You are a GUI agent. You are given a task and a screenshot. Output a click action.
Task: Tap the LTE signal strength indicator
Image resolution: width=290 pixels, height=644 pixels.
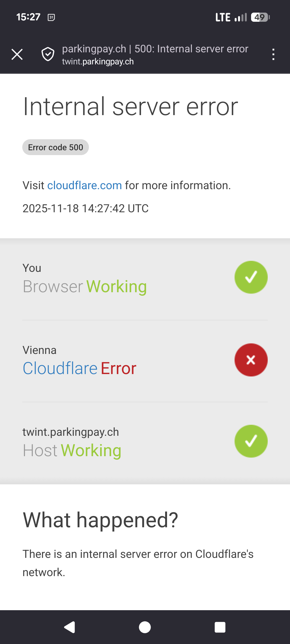pos(231,17)
